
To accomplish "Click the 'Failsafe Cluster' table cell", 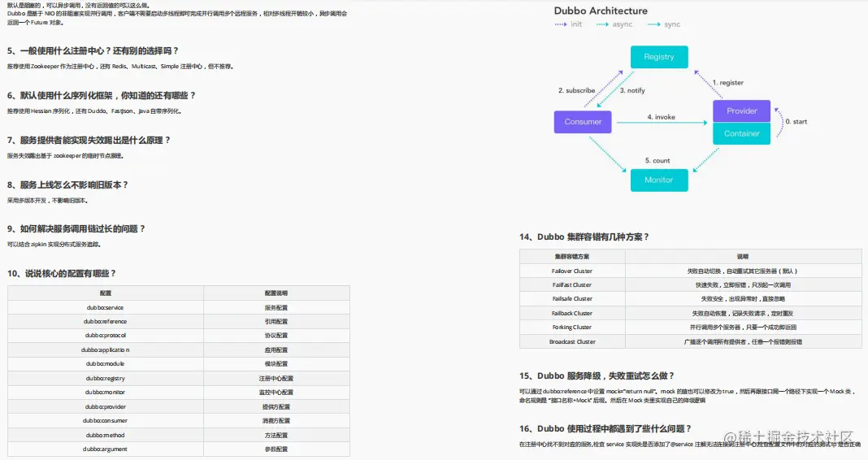I will pyautogui.click(x=572, y=299).
